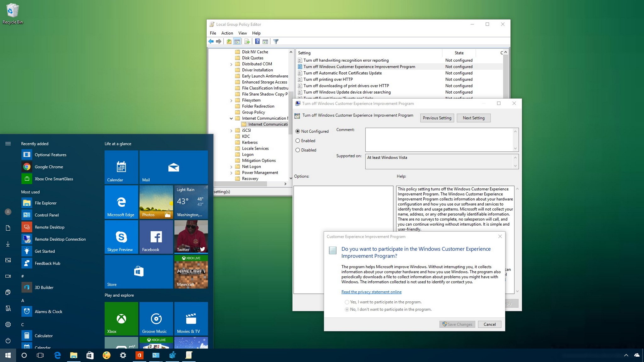Click the up folder navigation icon
This screenshot has width=644, height=362.
(228, 41)
